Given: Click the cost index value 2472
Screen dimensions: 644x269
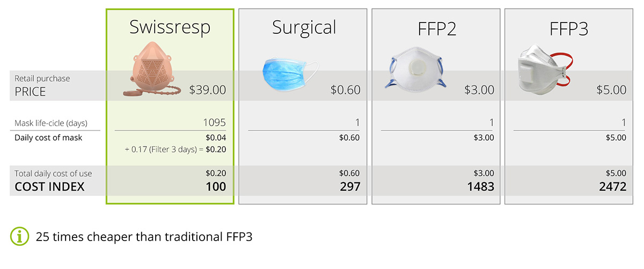Looking at the screenshot, I should point(612,187).
